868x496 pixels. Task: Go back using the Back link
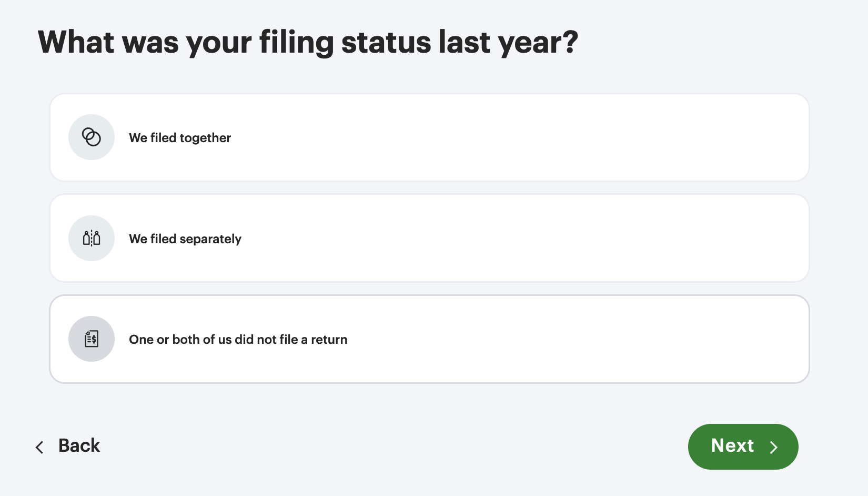pyautogui.click(x=68, y=446)
